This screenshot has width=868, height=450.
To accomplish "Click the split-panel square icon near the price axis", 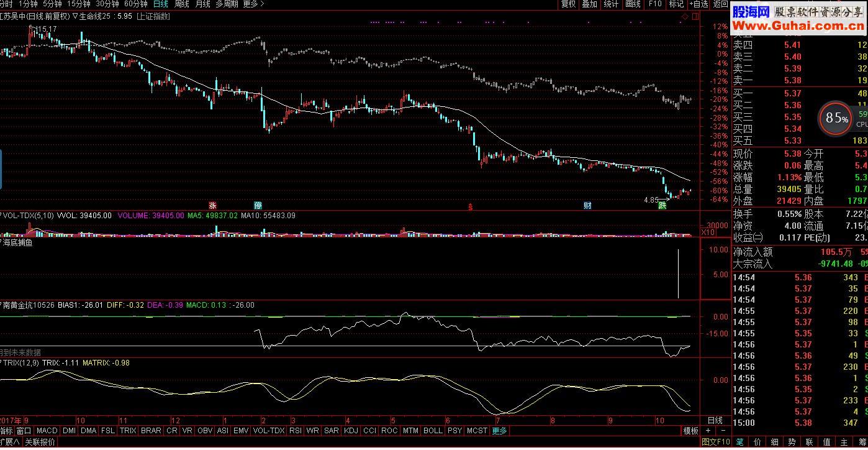I will tap(695, 16).
